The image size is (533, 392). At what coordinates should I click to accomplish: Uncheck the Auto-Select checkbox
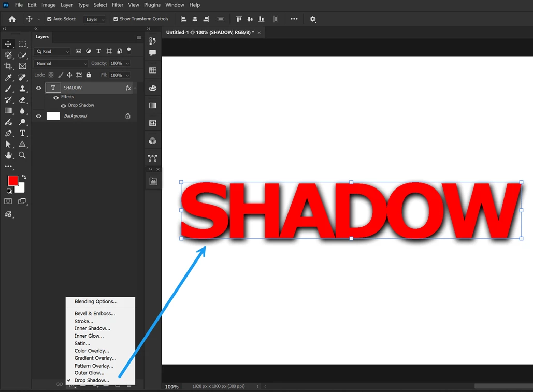(49, 19)
